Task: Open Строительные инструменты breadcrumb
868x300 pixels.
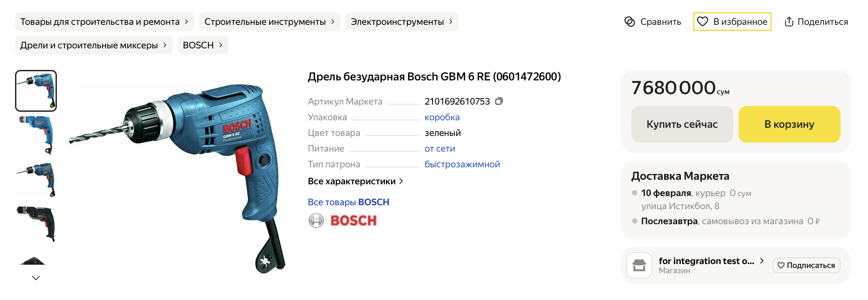Action: (269, 22)
